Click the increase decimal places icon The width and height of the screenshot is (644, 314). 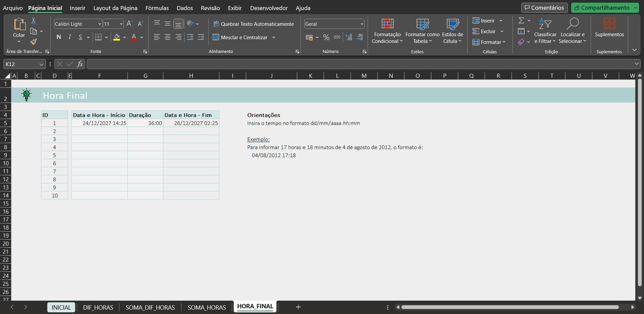coord(349,37)
